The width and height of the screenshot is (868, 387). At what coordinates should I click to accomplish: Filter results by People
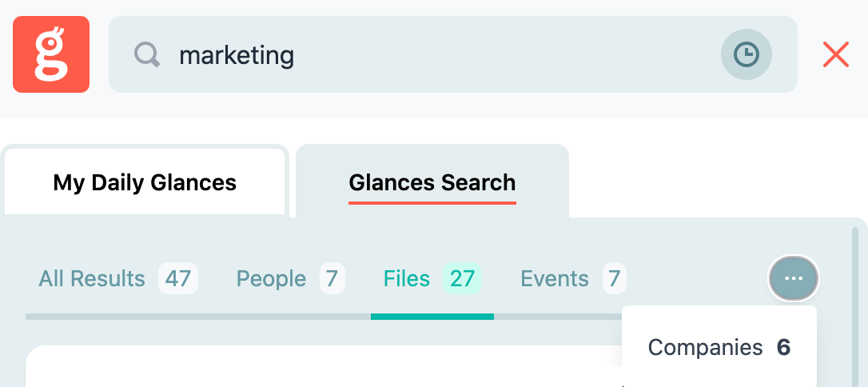(x=271, y=278)
